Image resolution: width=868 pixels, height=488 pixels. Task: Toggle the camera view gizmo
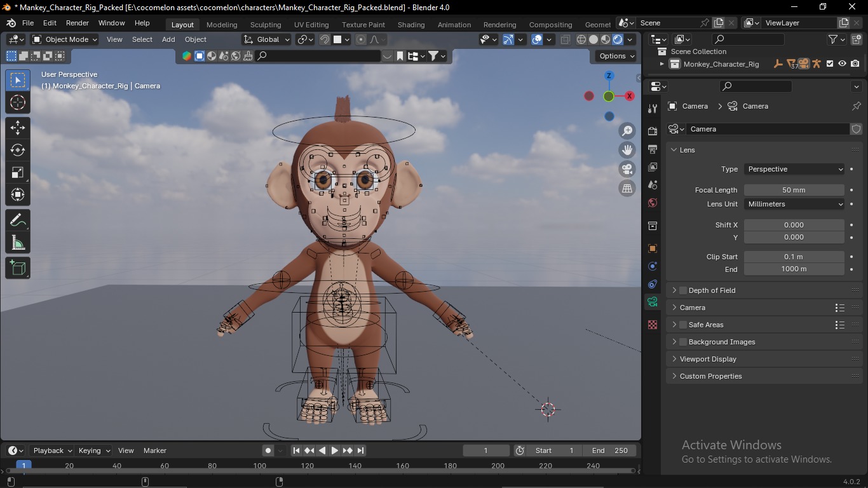pyautogui.click(x=627, y=169)
